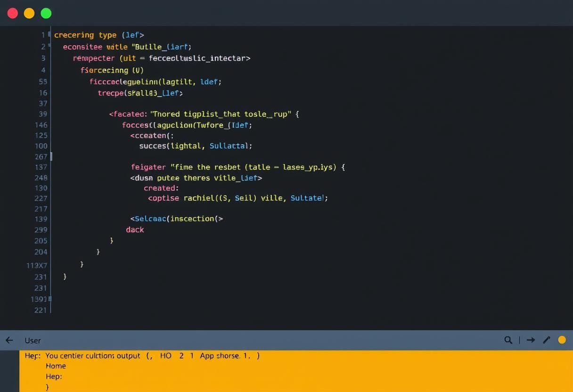
Task: Click Home in the output panel
Action: [56, 366]
